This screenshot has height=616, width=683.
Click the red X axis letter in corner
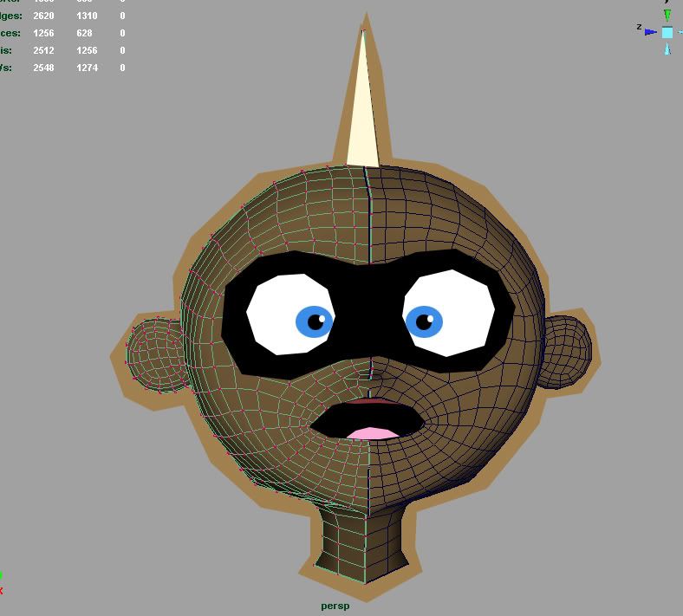(1, 590)
